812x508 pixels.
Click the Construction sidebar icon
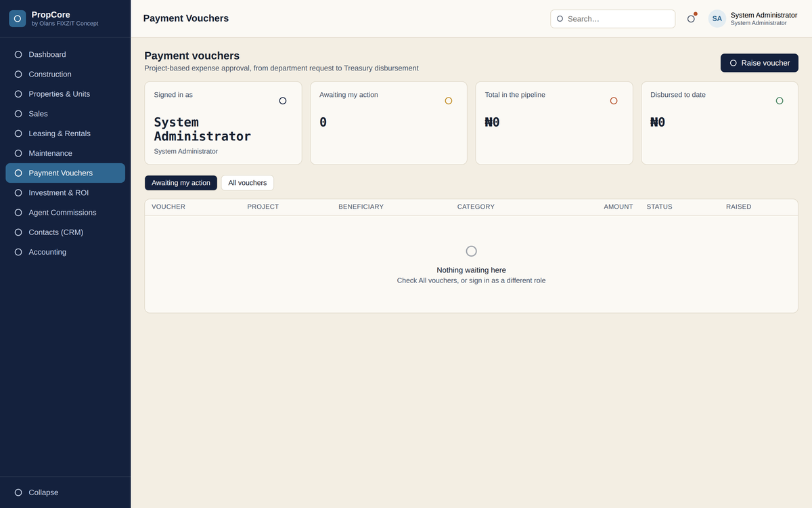point(18,75)
